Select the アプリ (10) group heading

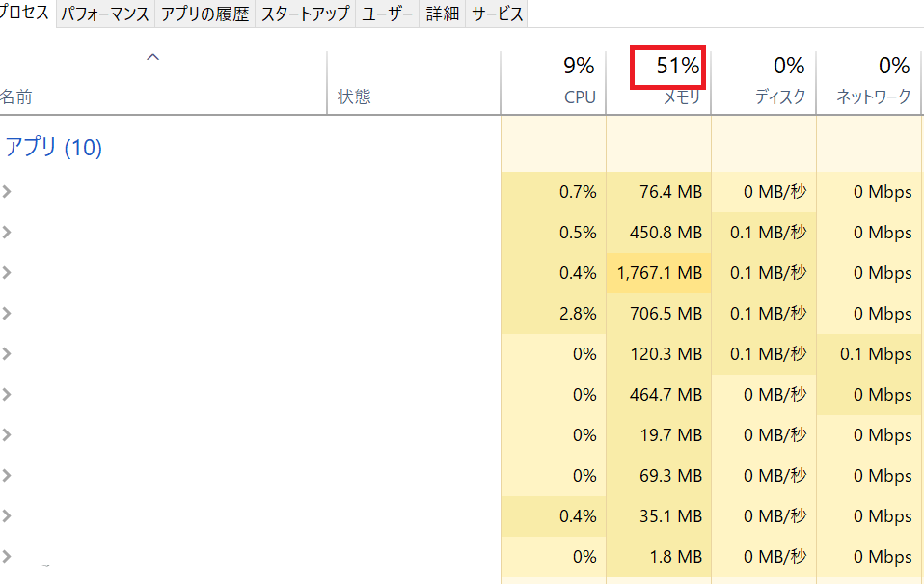tap(54, 147)
